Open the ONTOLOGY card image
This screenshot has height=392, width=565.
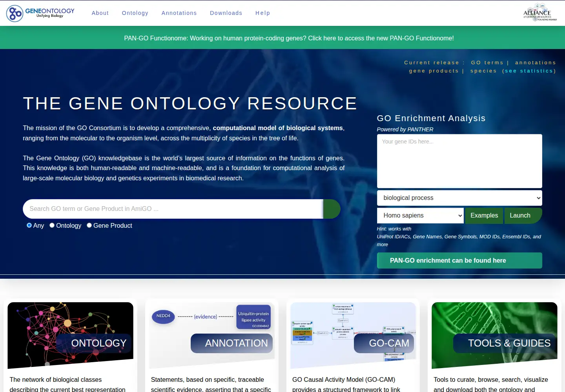tap(71, 335)
